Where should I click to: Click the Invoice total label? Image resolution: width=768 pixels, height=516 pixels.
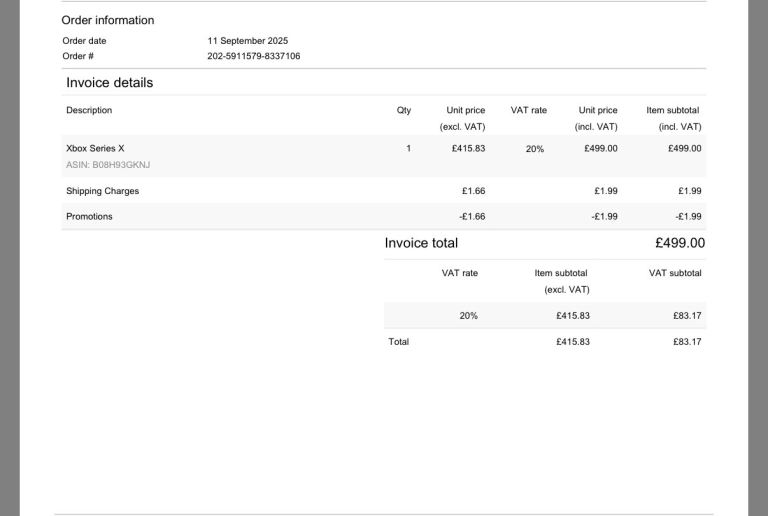tap(421, 243)
